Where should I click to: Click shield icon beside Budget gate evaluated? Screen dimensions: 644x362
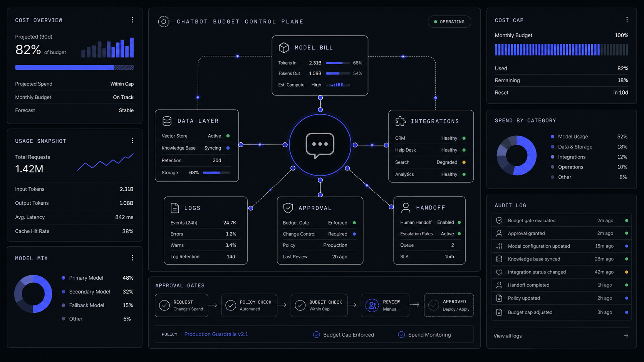[x=499, y=220]
